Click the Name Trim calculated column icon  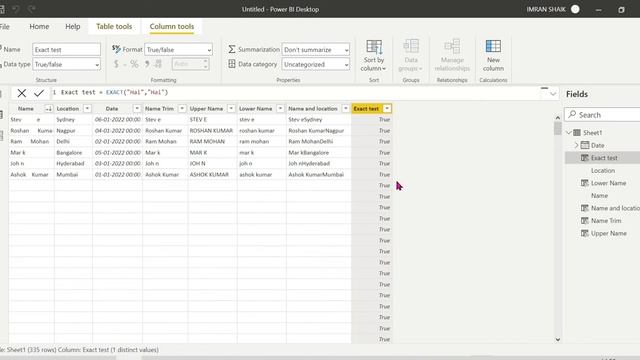584,220
